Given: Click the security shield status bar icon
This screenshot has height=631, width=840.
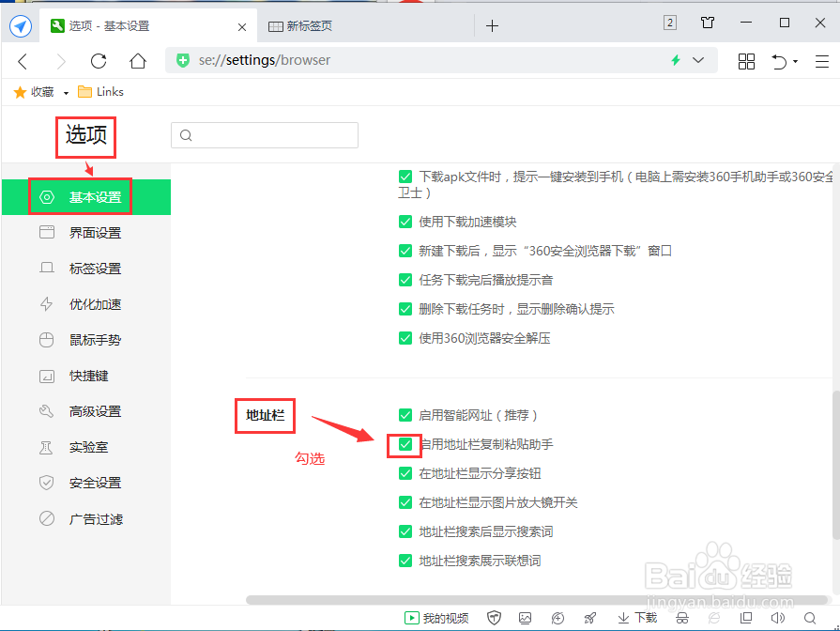Looking at the screenshot, I should pyautogui.click(x=494, y=618).
